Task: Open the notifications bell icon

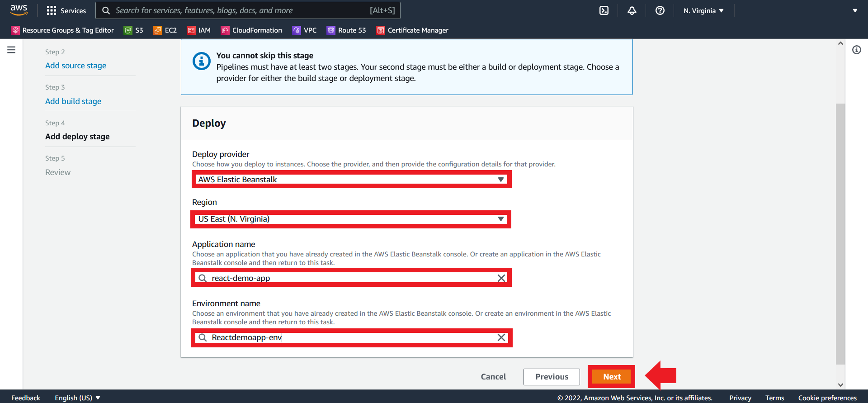Action: tap(632, 10)
